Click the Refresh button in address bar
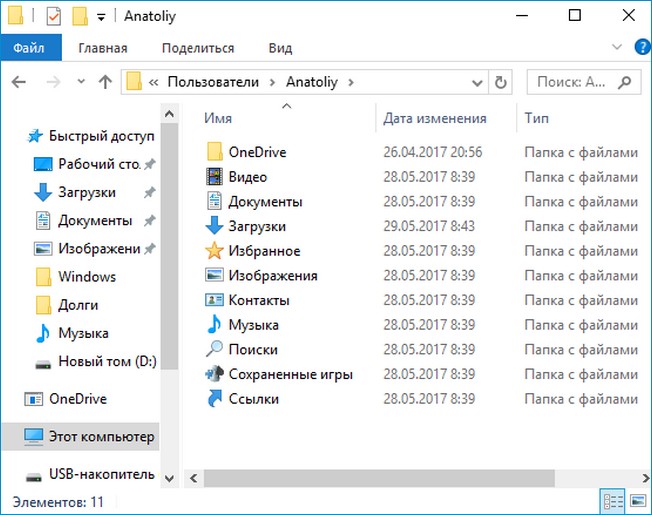 click(x=501, y=82)
